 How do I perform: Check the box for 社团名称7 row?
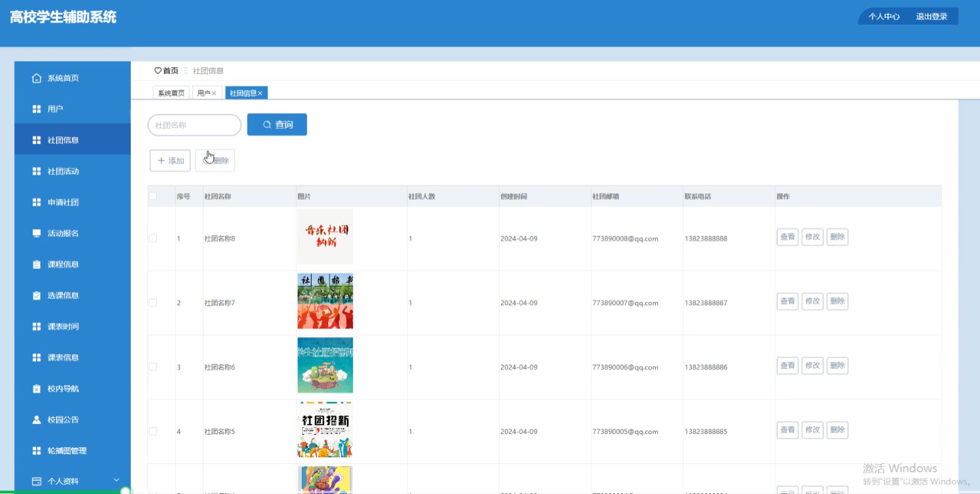(x=153, y=302)
